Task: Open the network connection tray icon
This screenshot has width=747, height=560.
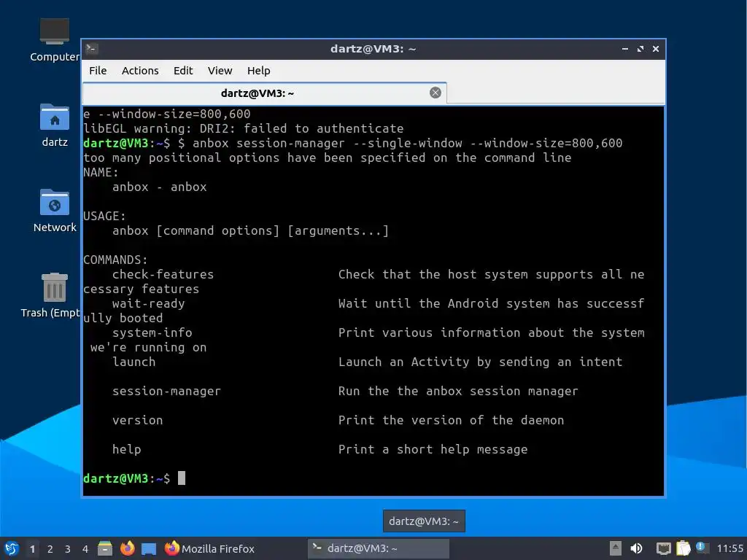Action: (663, 548)
